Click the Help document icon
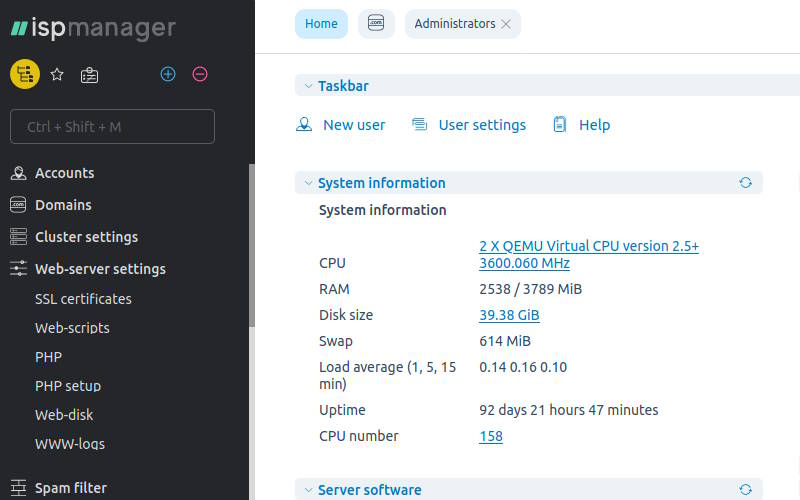 tap(560, 124)
